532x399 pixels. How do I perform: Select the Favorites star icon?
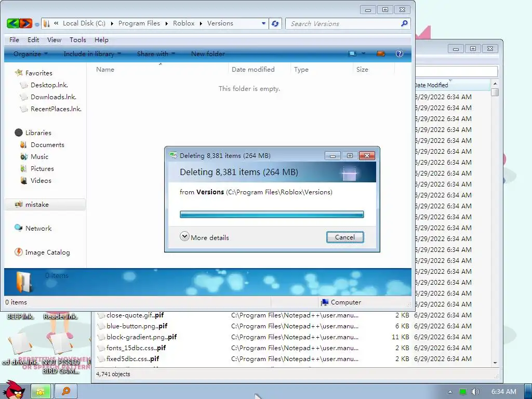(19, 73)
